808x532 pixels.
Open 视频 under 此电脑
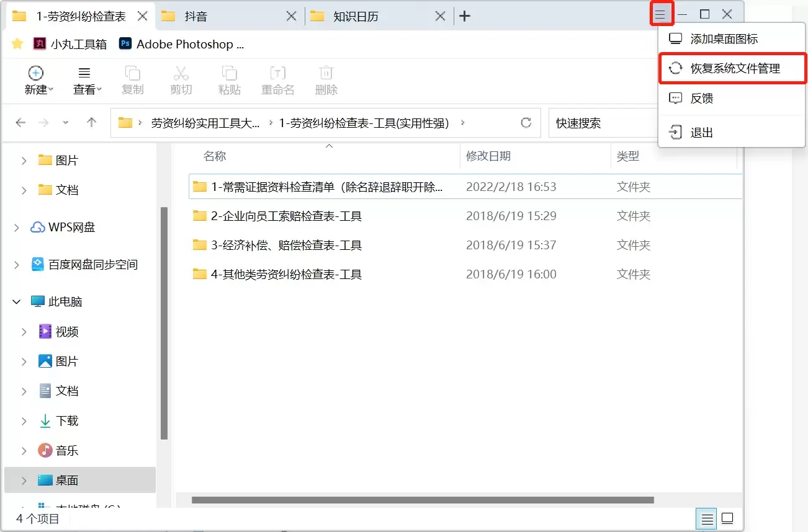point(58,332)
